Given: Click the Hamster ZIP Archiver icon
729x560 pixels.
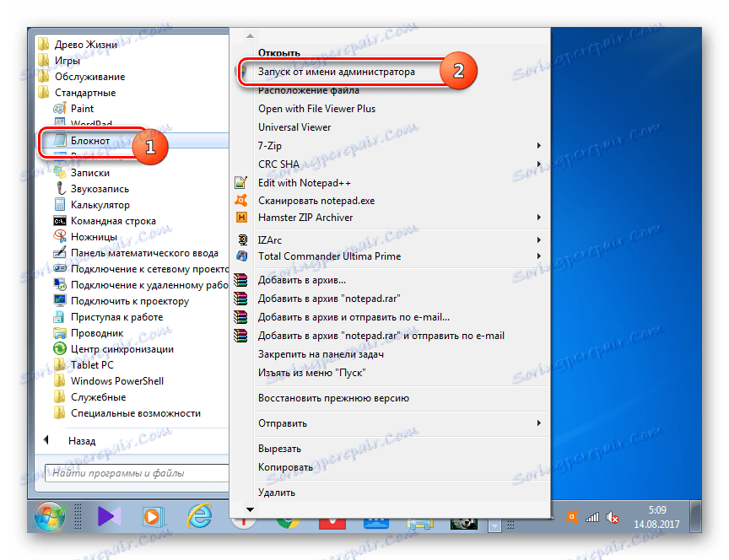Looking at the screenshot, I should [241, 218].
